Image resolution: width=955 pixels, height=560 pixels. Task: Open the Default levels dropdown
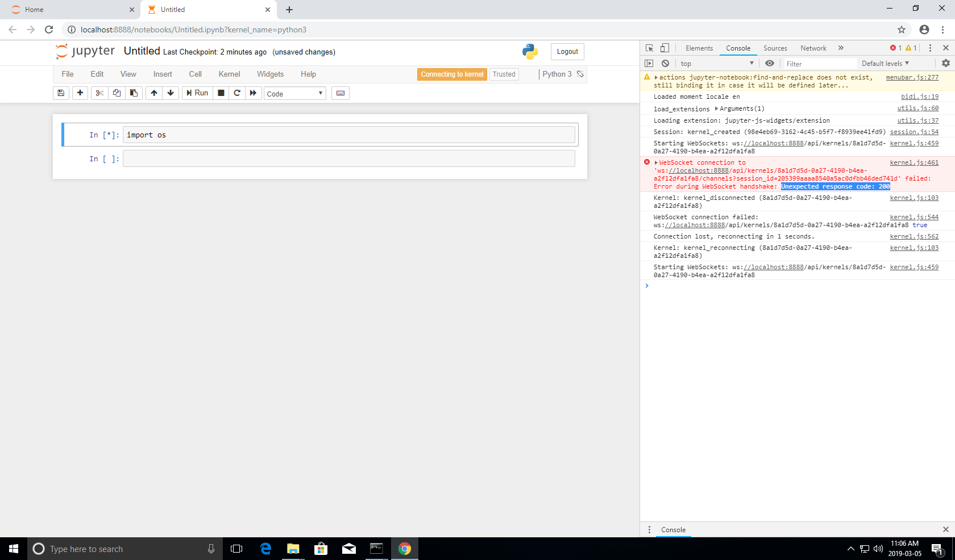[885, 63]
